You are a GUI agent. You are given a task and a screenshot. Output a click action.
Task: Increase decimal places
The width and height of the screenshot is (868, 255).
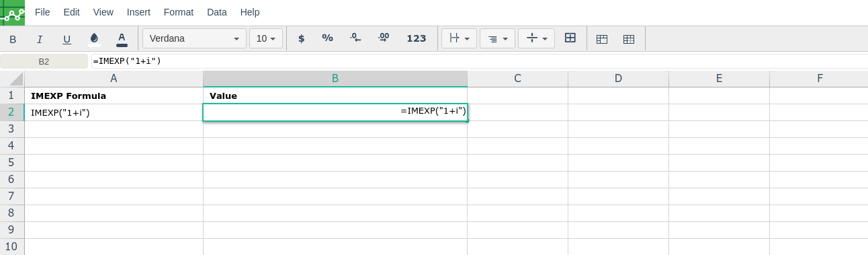point(384,38)
